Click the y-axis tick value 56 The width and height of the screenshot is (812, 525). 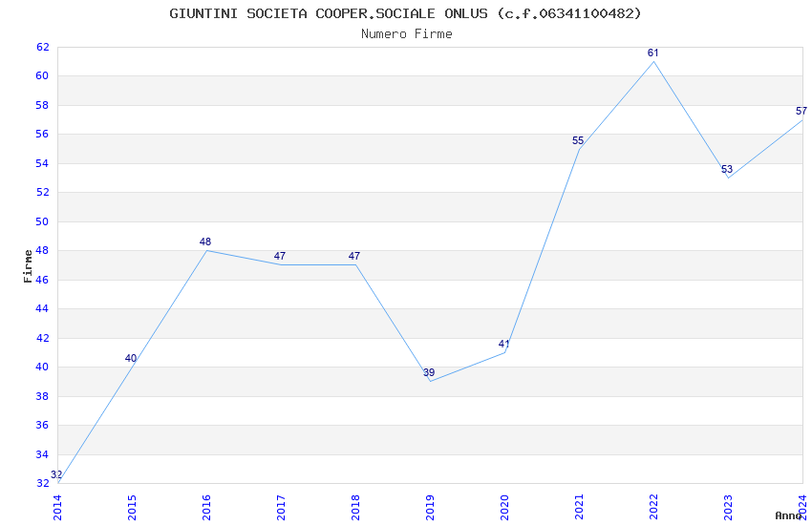(x=42, y=134)
